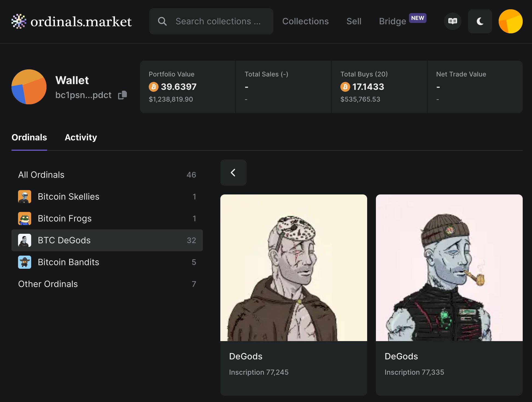Screen dimensions: 532x402
Task: Select the BTC DeGods collection
Action: (x=64, y=240)
